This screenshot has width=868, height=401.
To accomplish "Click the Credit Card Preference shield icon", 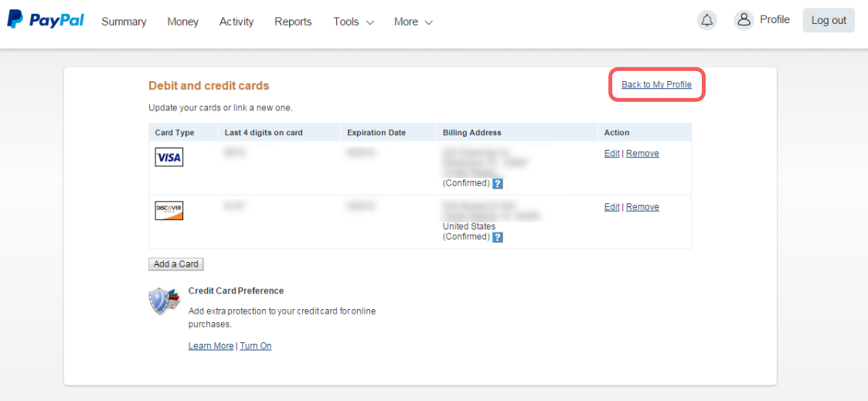I will (x=164, y=301).
